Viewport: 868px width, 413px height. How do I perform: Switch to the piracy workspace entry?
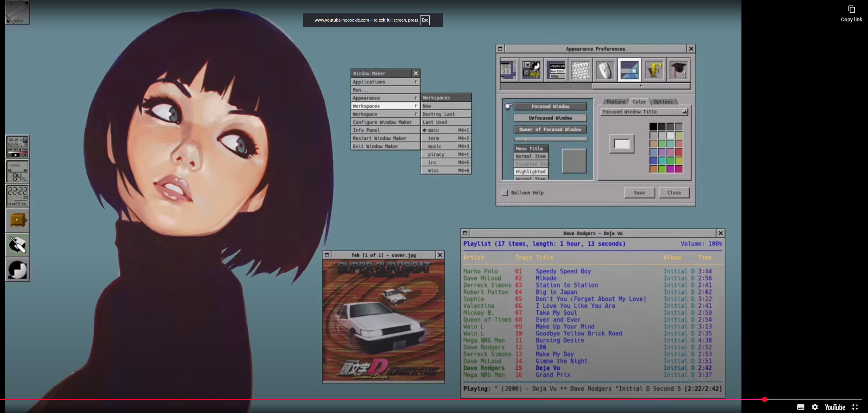[x=446, y=154]
